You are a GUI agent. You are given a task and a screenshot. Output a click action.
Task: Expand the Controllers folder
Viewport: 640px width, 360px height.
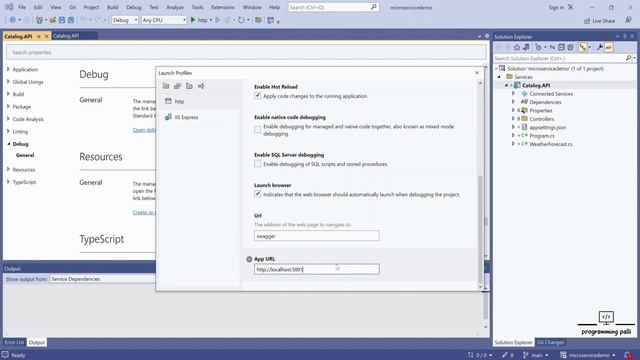513,118
